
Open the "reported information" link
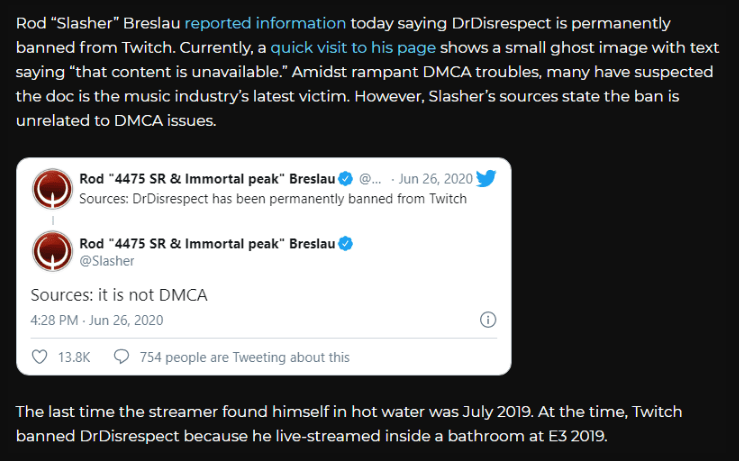point(265,23)
